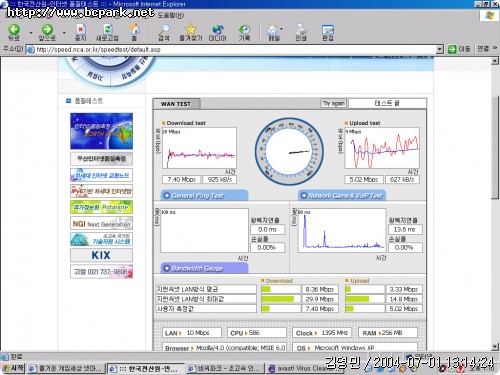Open the Search magnifier icon
The height and width of the screenshot is (375, 500).
(x=164, y=30)
